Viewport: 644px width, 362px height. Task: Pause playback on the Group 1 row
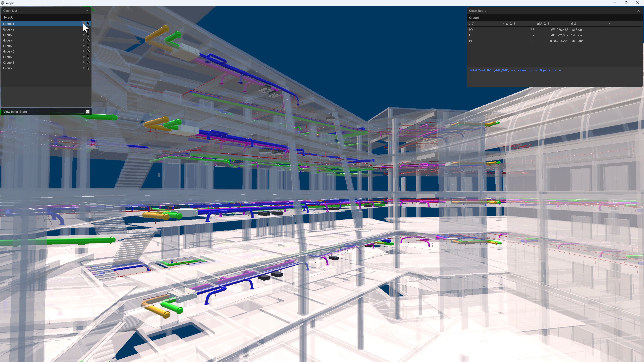tap(84, 23)
